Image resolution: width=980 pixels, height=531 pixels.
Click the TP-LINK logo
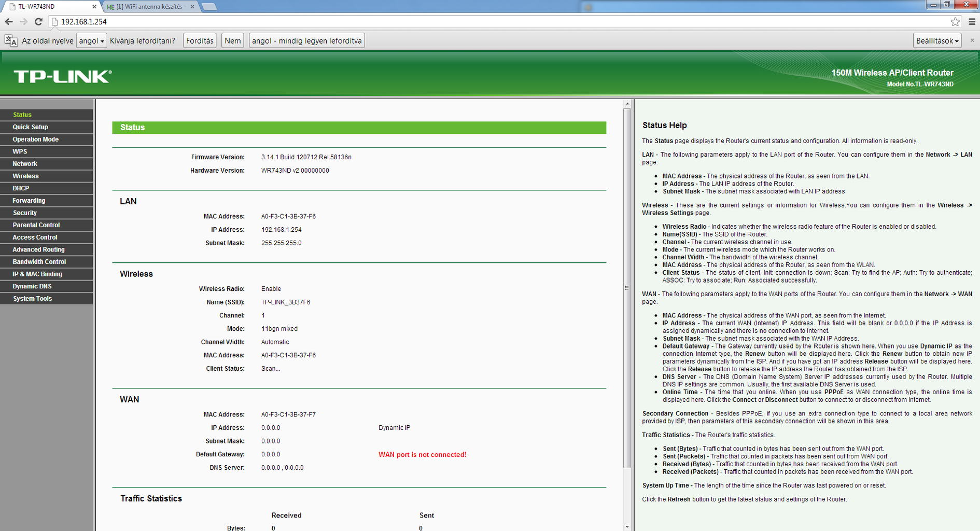(62, 77)
